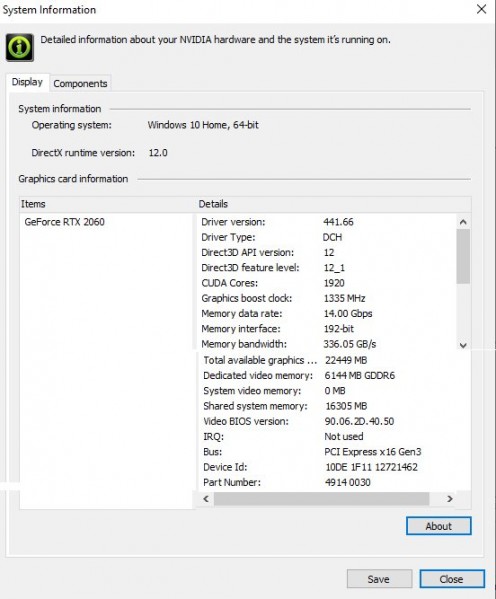The height and width of the screenshot is (599, 496).
Task: Select the Graphics boost clock 1335 MHz
Action: click(x=345, y=298)
